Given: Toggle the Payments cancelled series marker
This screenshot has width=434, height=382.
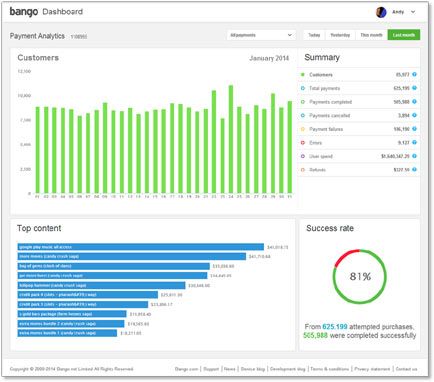Looking at the screenshot, I should pos(303,115).
